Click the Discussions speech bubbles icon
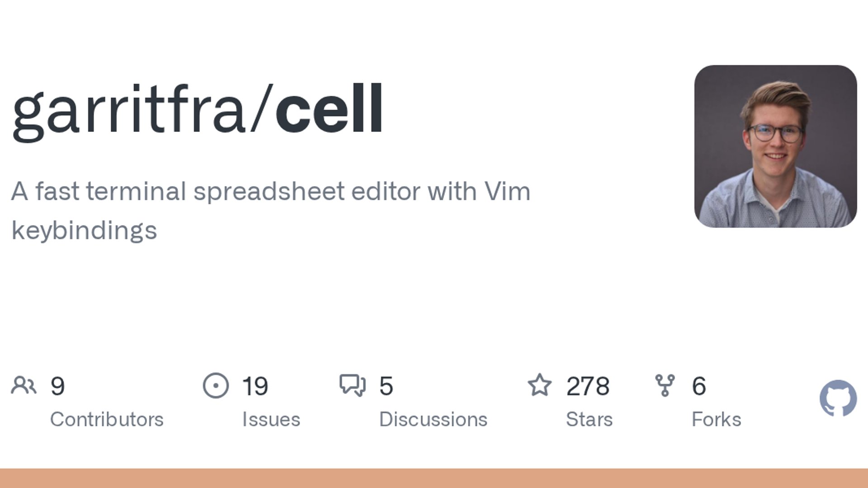Screen dimensions: 868x488 (x=352, y=385)
